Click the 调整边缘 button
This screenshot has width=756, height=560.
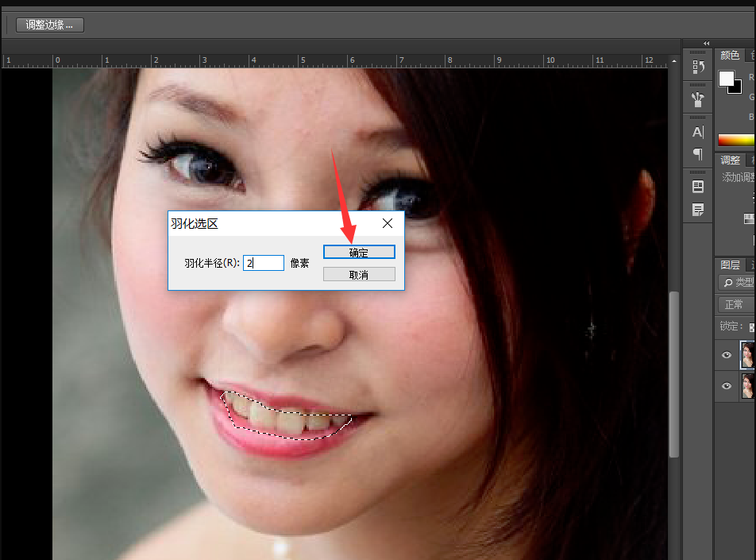(49, 25)
